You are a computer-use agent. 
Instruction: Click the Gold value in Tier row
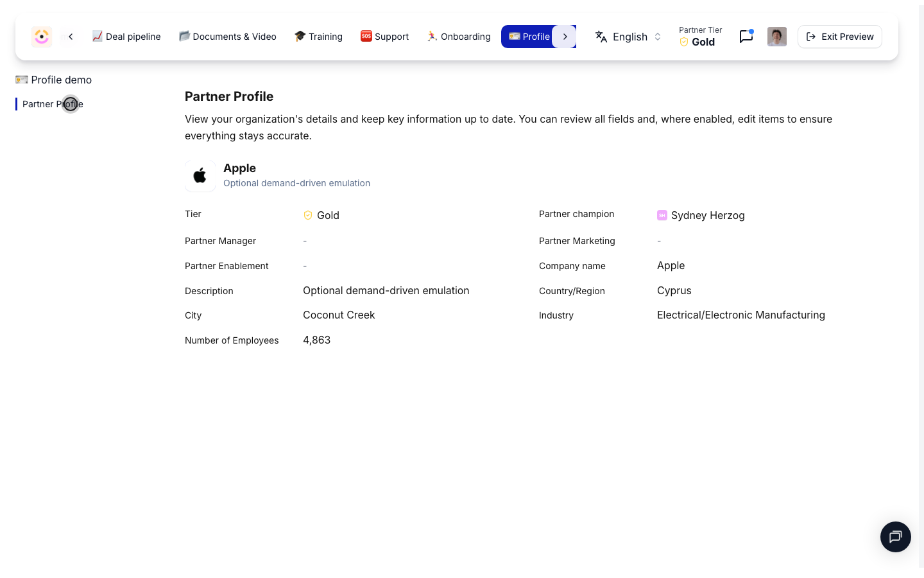[x=328, y=215]
